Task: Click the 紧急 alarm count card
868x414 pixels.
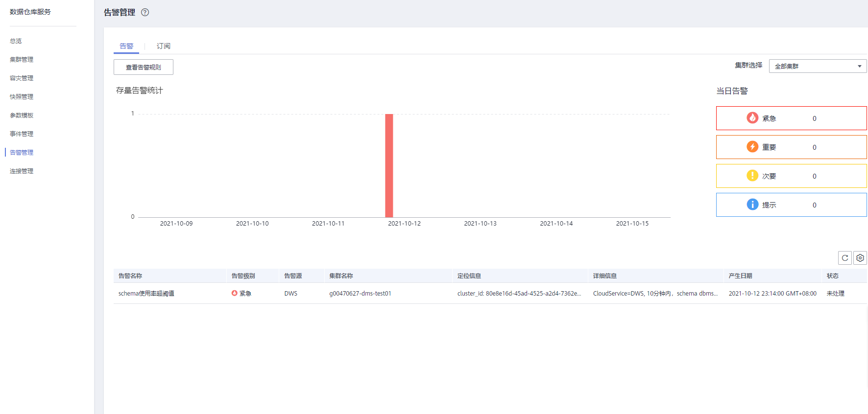Action: (791, 118)
